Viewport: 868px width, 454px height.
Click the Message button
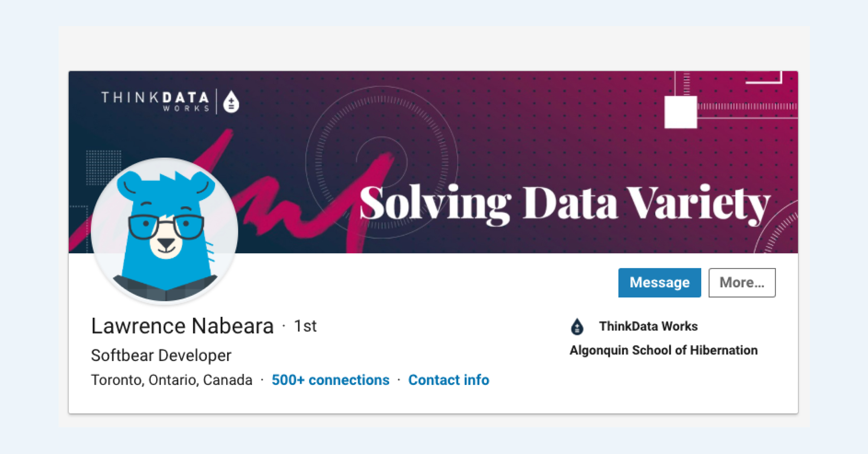(659, 283)
